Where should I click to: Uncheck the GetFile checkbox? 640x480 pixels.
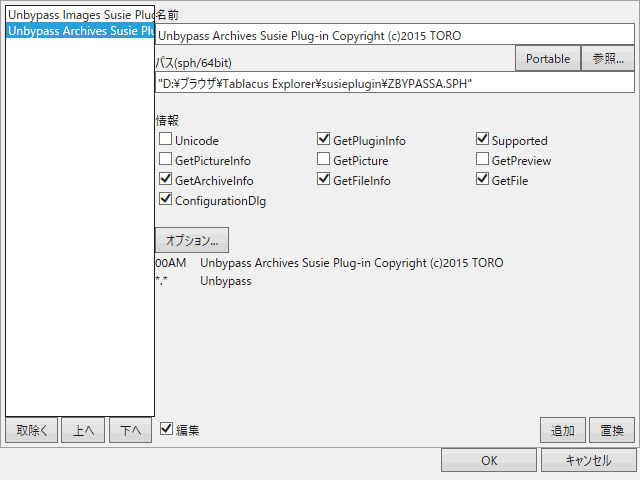pos(483,180)
